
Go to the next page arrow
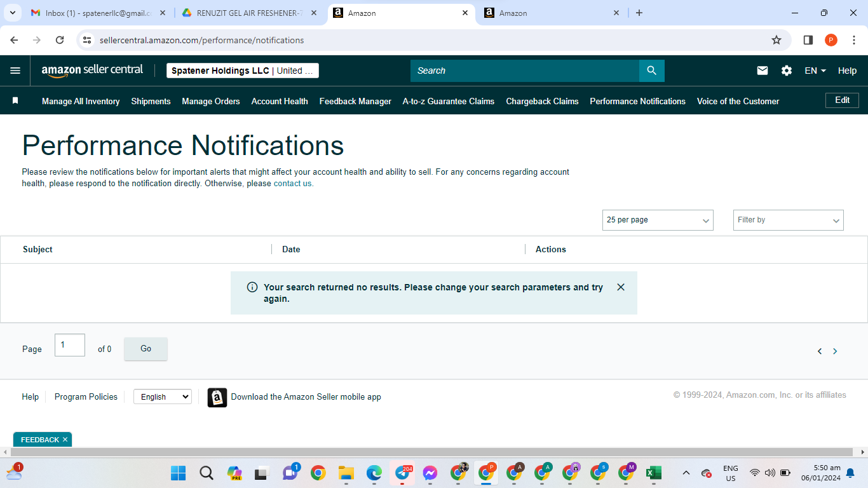(835, 351)
